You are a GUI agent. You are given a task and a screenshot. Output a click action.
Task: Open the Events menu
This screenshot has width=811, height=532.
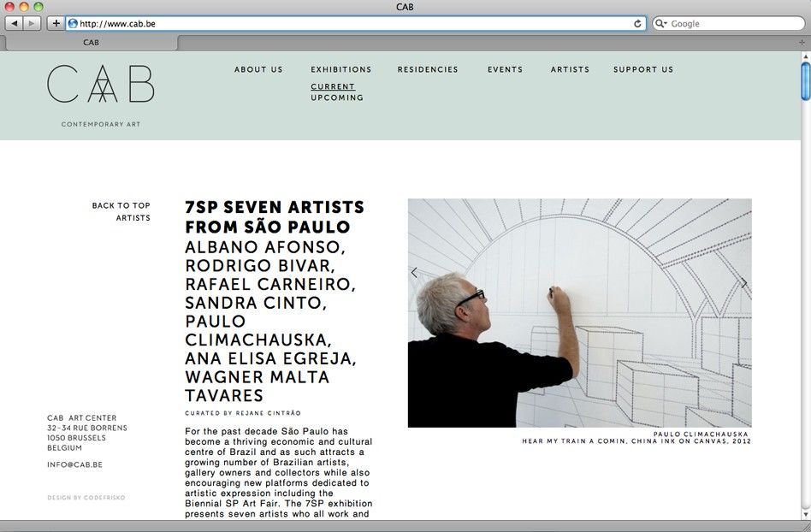click(x=505, y=69)
